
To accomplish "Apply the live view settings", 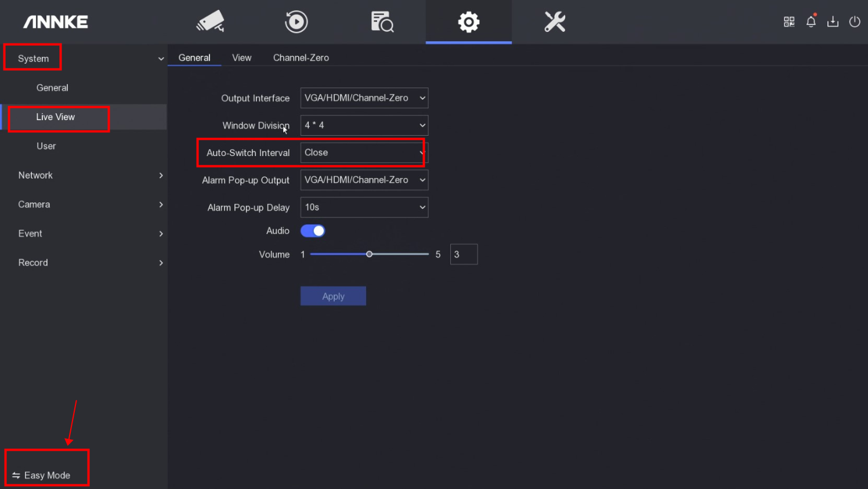I will pos(333,296).
